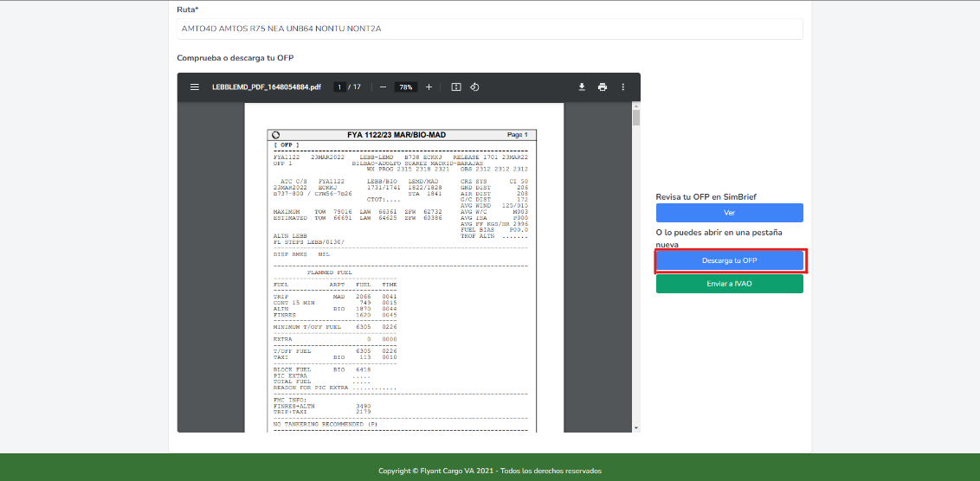Click the Ruta* field label
The width and height of the screenshot is (980, 481).
[x=188, y=10]
